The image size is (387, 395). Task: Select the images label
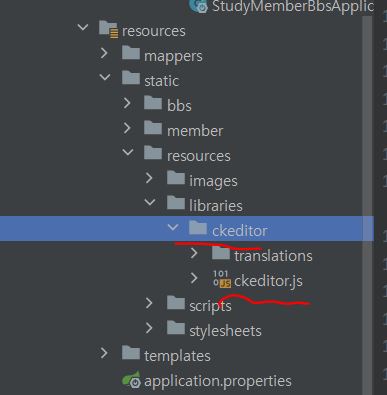[213, 182]
